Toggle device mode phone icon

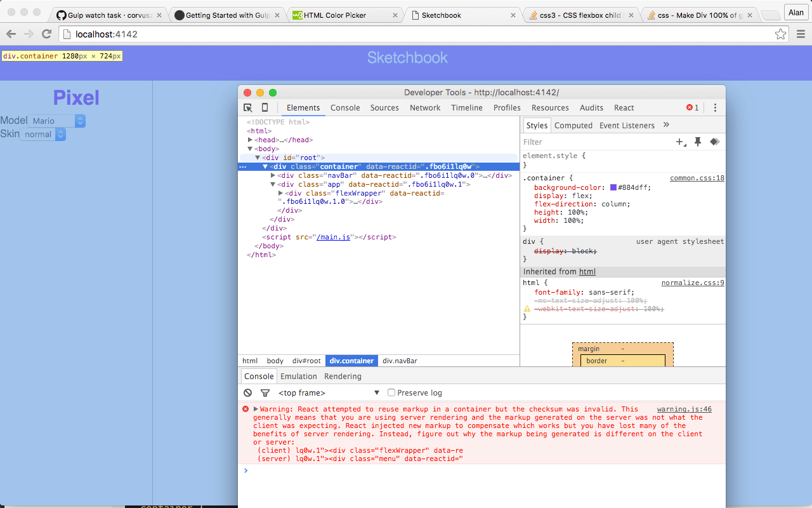coord(265,107)
